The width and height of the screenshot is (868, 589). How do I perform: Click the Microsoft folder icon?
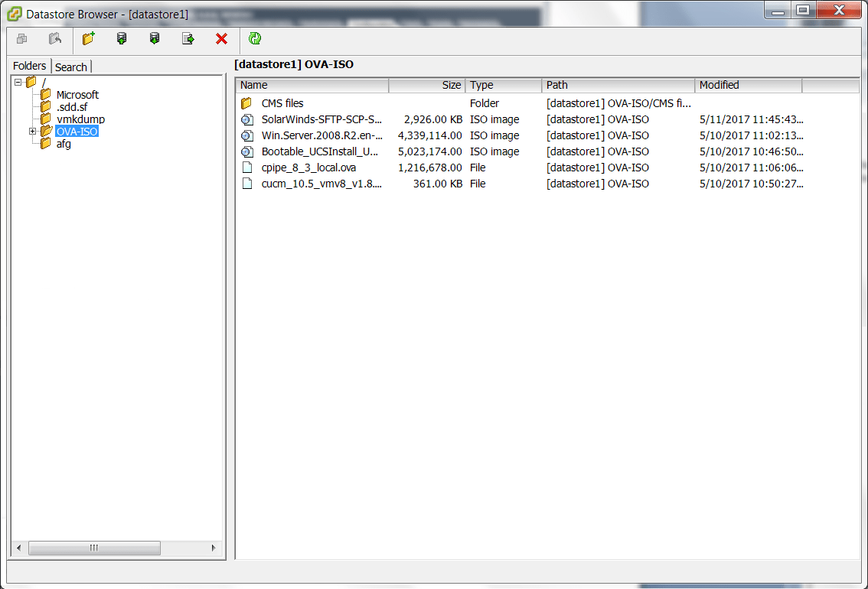46,94
